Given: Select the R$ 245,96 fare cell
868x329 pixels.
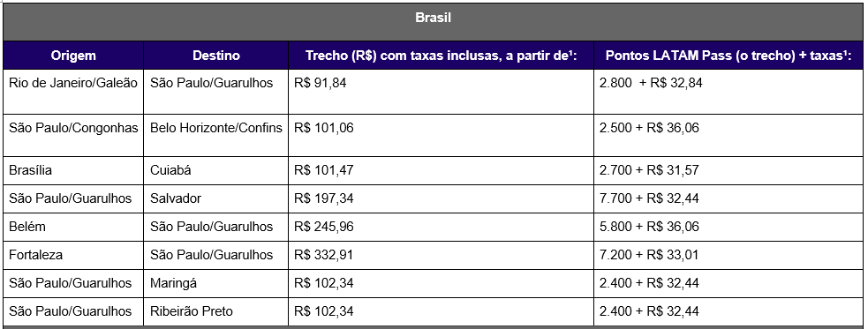Looking at the screenshot, I should coord(442,227).
